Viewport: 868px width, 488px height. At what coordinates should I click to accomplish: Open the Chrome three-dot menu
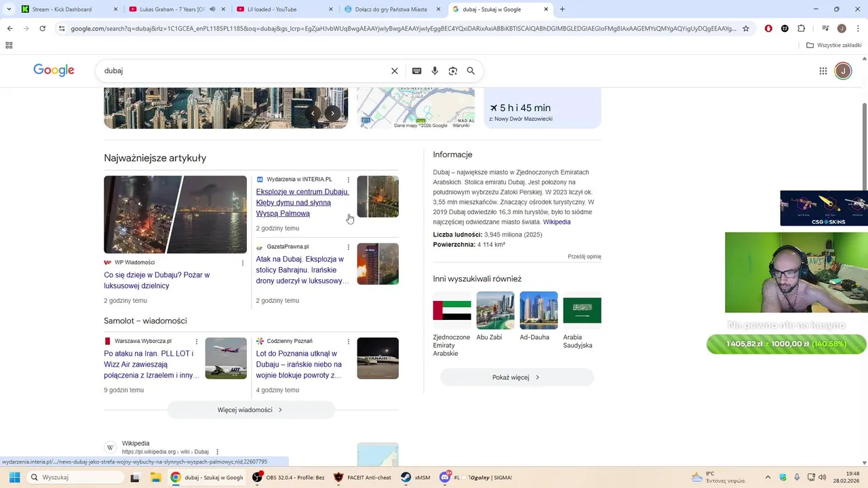coord(858,28)
